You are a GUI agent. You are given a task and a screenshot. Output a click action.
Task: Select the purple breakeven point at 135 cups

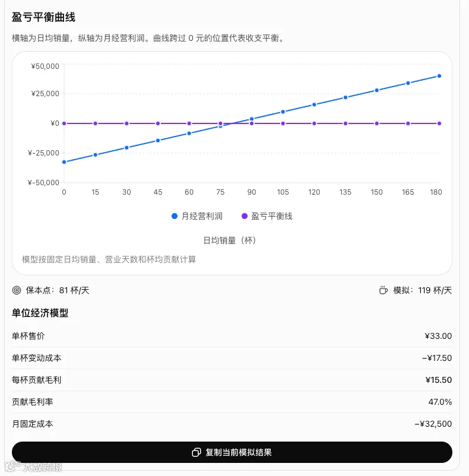click(x=346, y=123)
